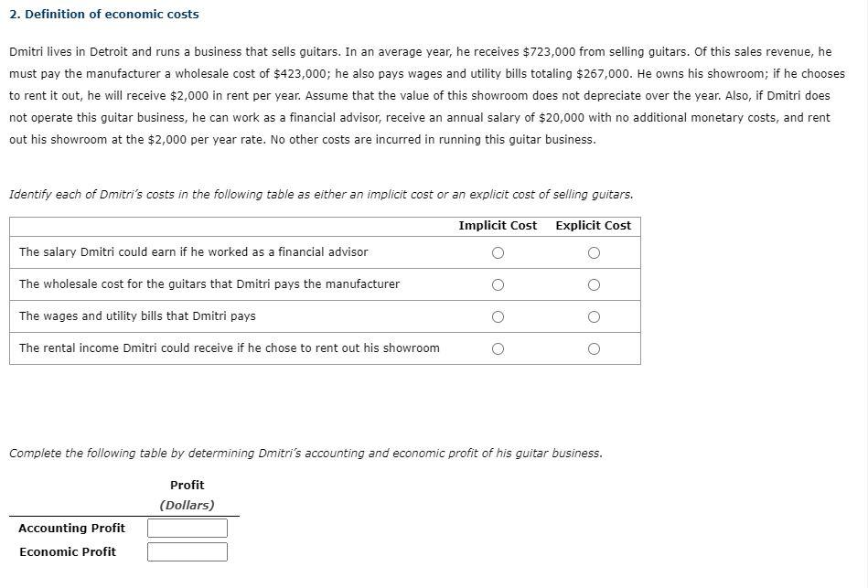Image resolution: width=868 pixels, height=588 pixels.
Task: Click the Explicit Cost column header
Action: tap(593, 226)
